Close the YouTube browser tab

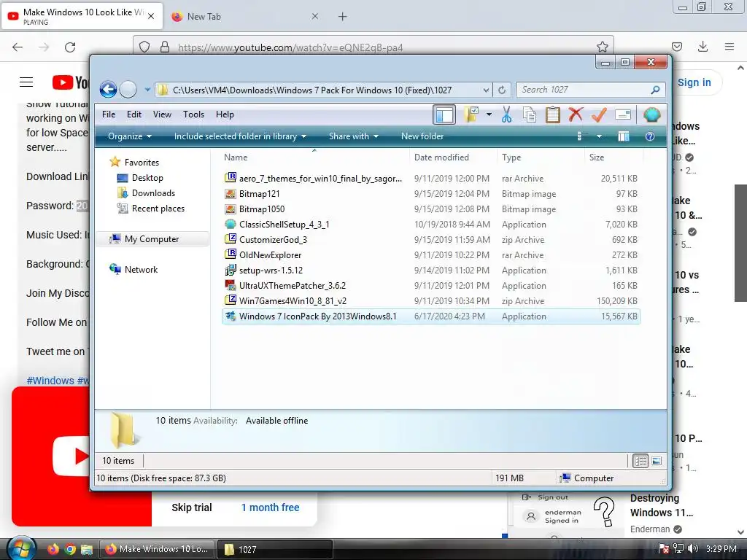pyautogui.click(x=151, y=16)
